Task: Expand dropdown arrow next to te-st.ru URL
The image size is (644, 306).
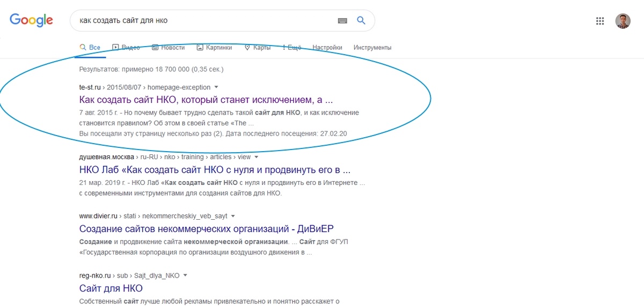Action: 216,87
